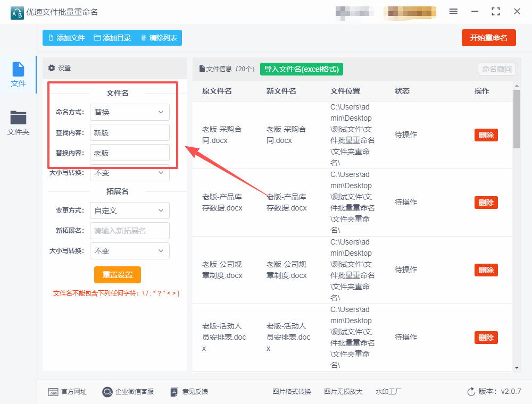Image resolution: width=532 pixels, height=404 pixels.
Task: Open 官方网址 official website link
Action: click(x=67, y=392)
